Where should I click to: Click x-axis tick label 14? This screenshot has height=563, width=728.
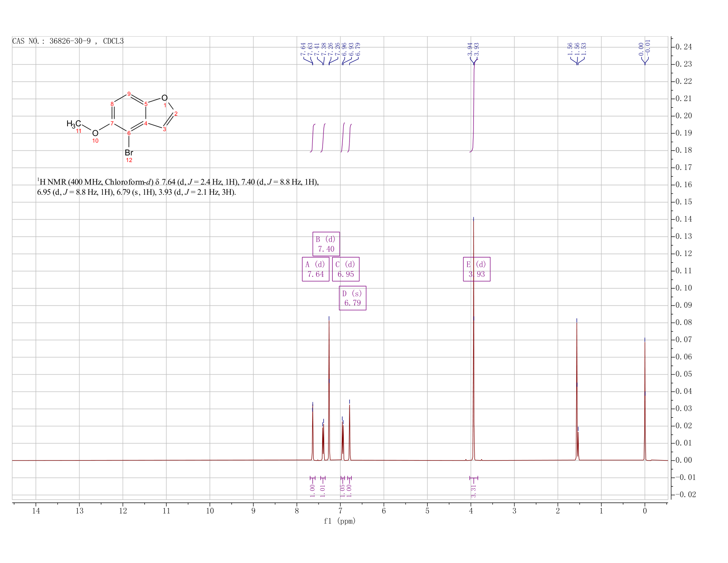(x=36, y=511)
